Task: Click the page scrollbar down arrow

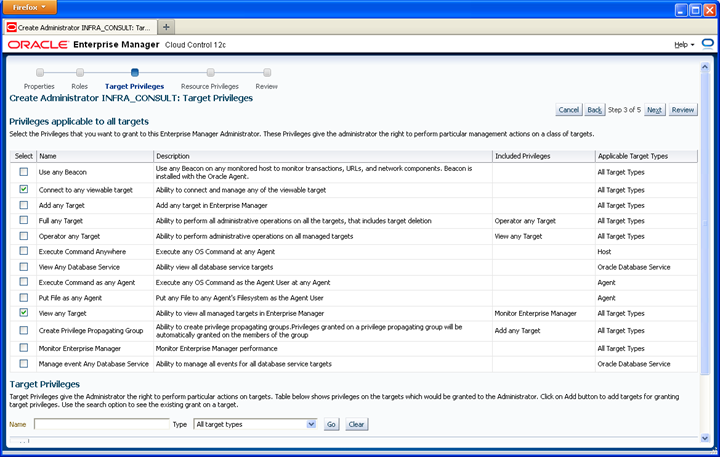Action: 705,438
